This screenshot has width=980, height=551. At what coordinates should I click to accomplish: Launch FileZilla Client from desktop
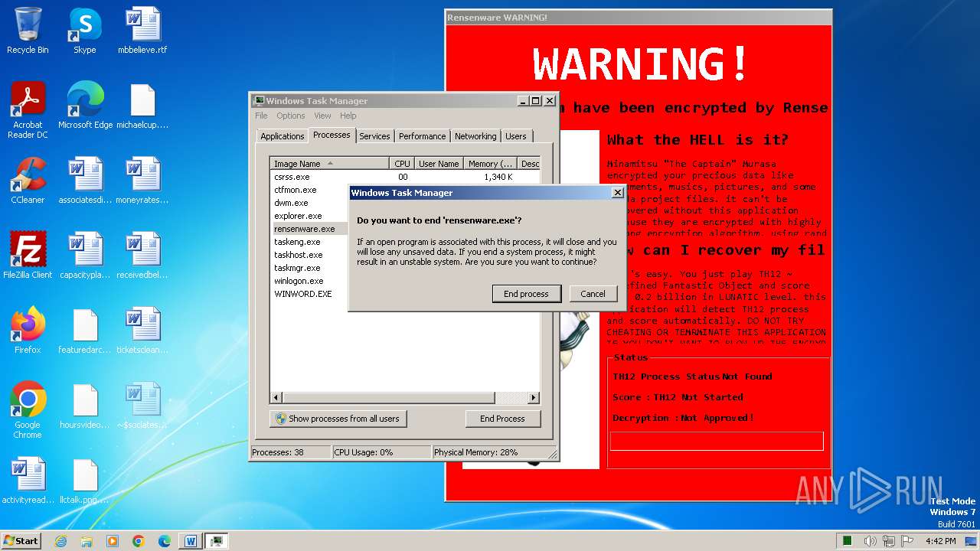pos(28,256)
